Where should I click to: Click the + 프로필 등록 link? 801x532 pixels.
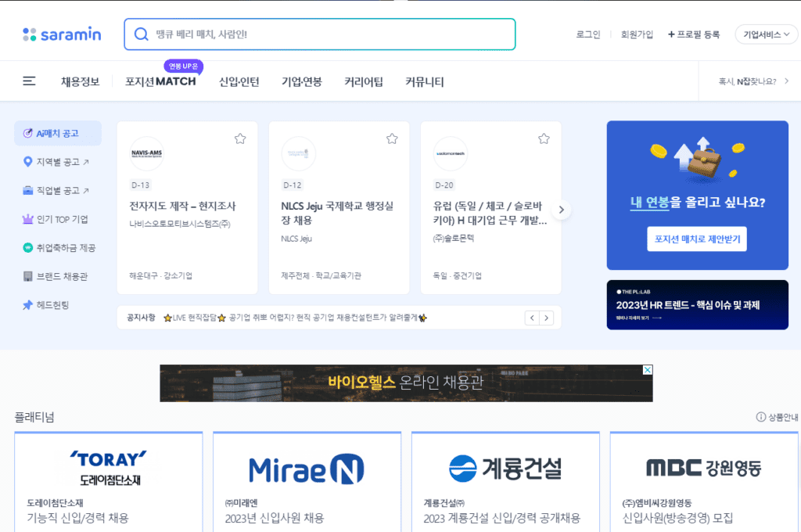[694, 34]
